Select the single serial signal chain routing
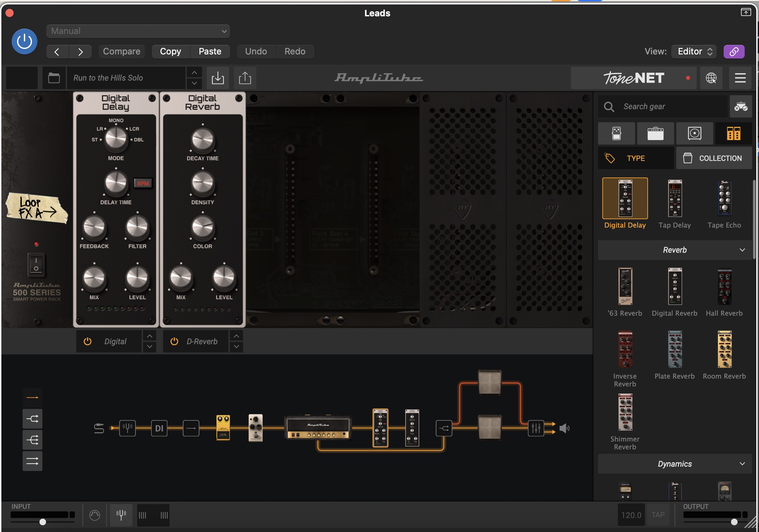 [32, 397]
